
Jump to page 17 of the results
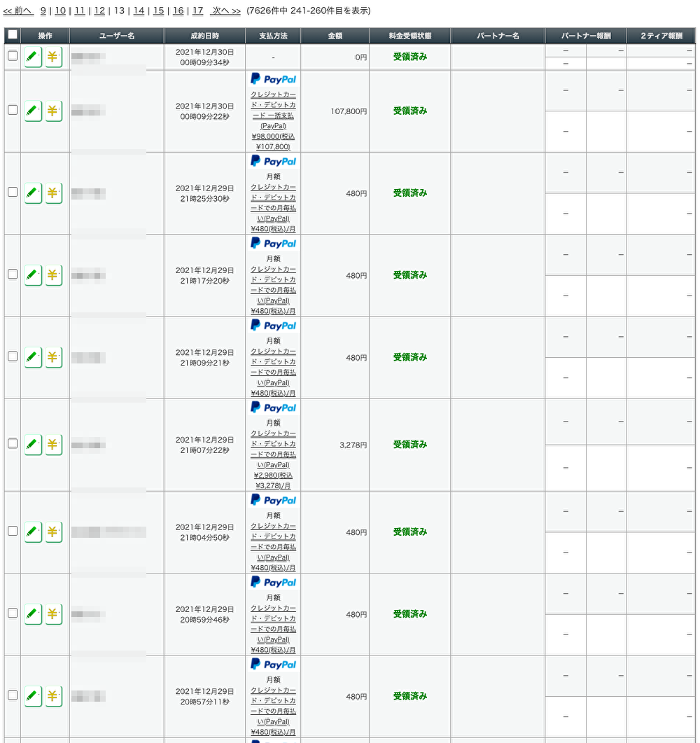pos(197,11)
